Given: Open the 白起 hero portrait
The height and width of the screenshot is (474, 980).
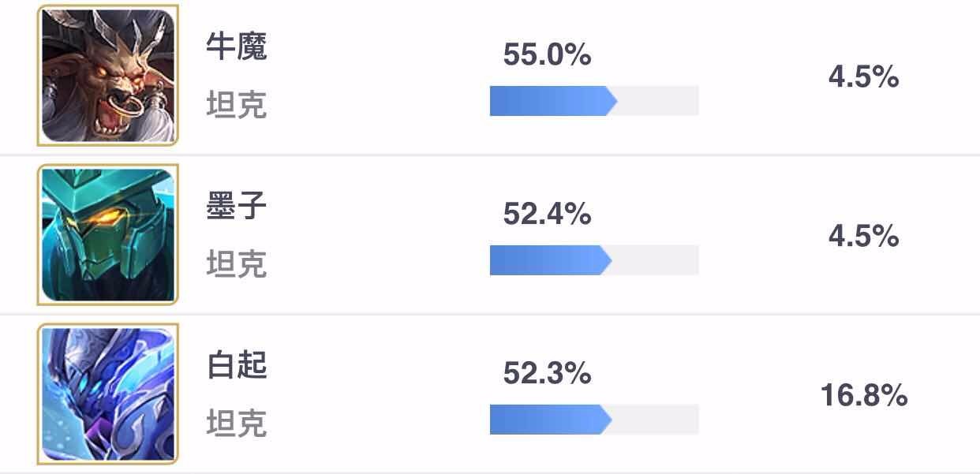Looking at the screenshot, I should point(108,394).
